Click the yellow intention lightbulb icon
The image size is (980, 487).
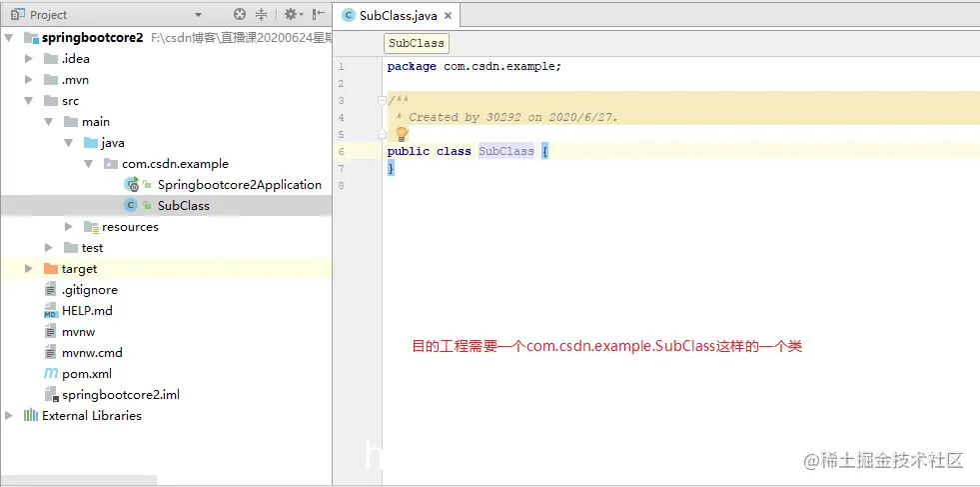pyautogui.click(x=402, y=133)
